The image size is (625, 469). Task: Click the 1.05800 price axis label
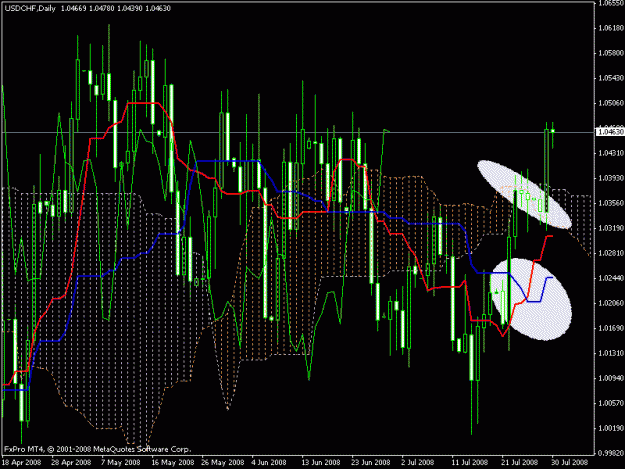point(611,53)
